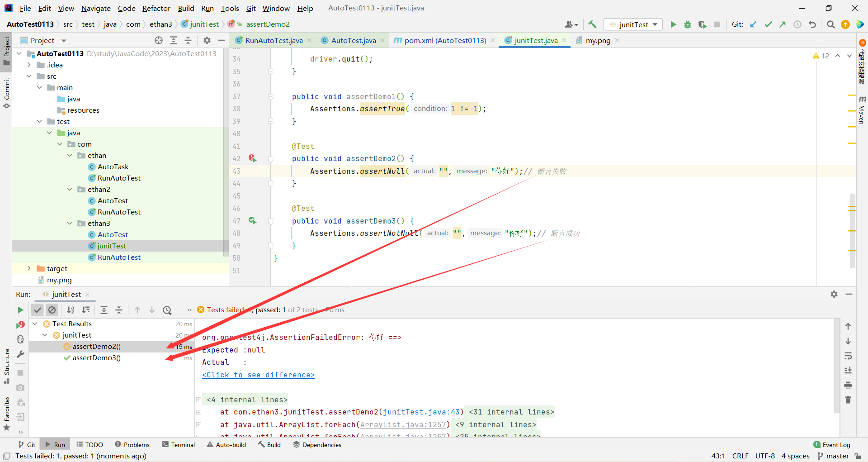Screen dimensions: 868x462
Task: Open the Refactor menu
Action: coord(156,8)
